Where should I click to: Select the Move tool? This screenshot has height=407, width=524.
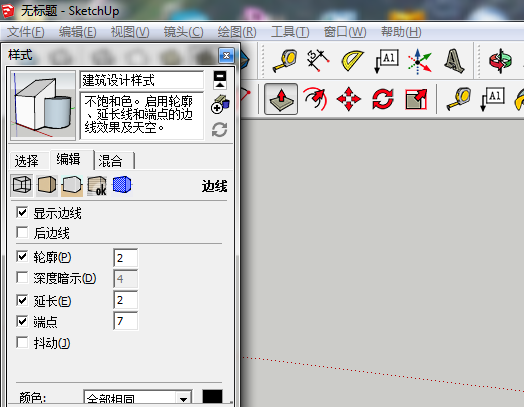coord(349,99)
